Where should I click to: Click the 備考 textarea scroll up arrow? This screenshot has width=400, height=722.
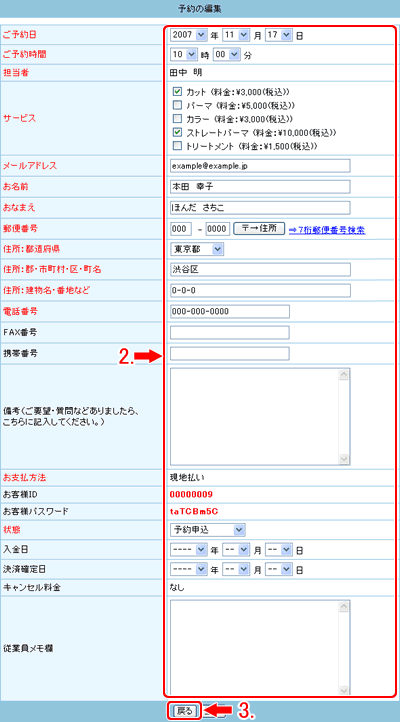pos(344,374)
